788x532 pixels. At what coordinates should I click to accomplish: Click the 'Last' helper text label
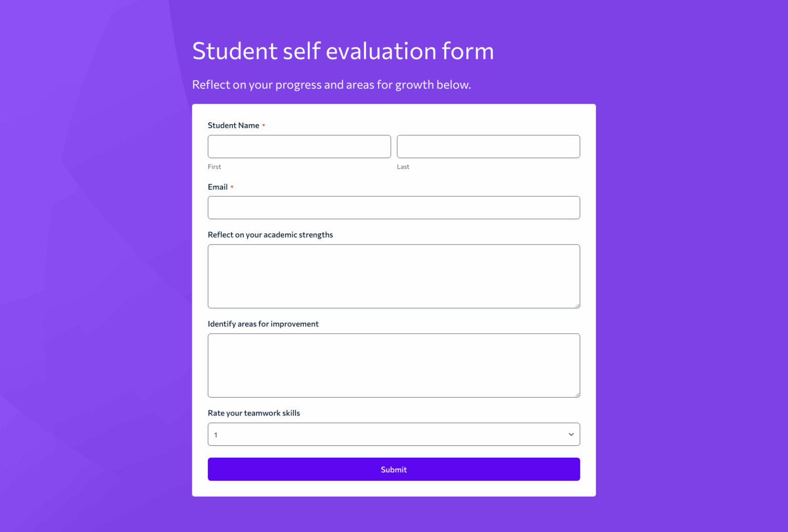click(x=403, y=166)
